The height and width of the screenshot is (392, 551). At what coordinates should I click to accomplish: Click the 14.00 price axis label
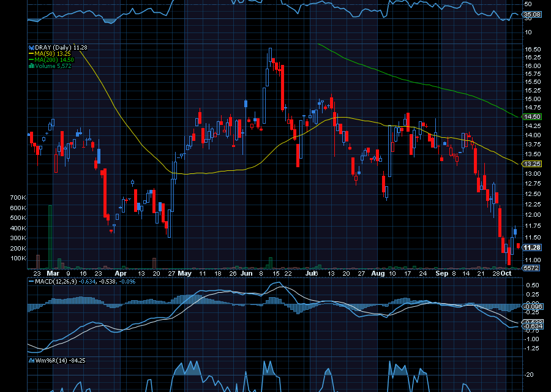(533, 135)
